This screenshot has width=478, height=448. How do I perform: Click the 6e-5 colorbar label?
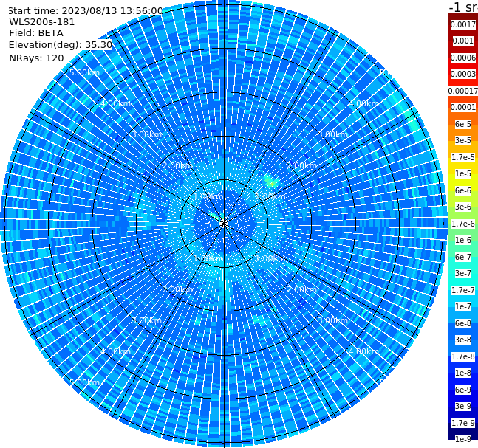(463, 124)
